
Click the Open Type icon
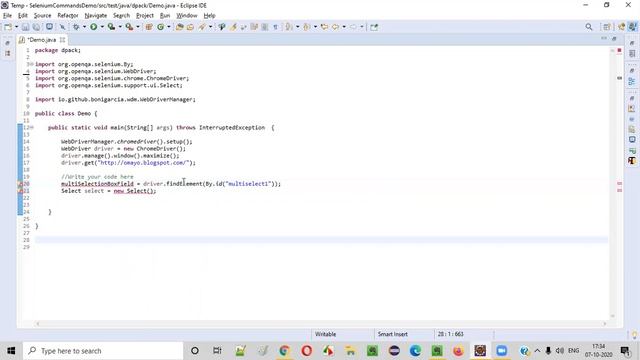179,27
